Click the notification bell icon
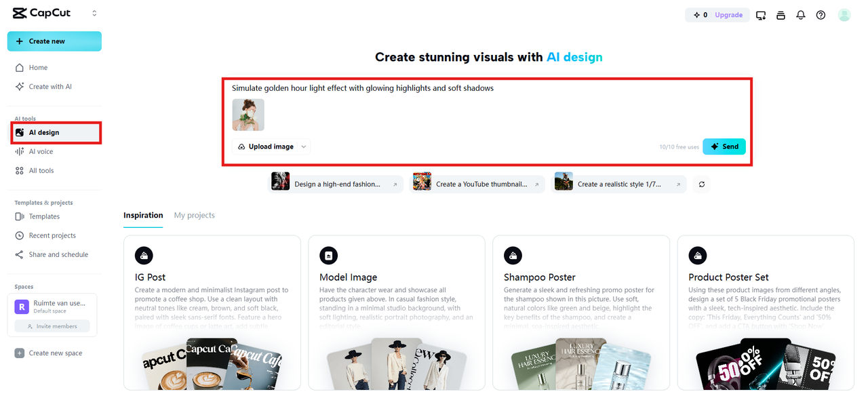 click(x=801, y=15)
